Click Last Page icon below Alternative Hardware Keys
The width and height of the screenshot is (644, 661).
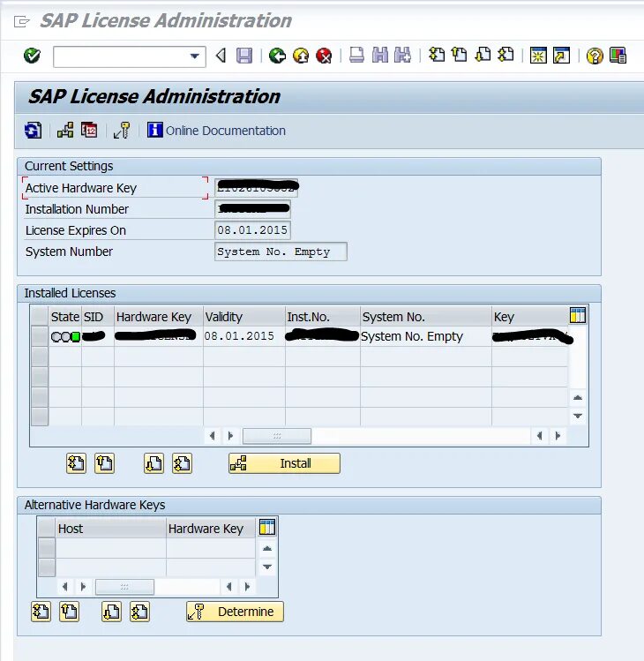click(140, 612)
